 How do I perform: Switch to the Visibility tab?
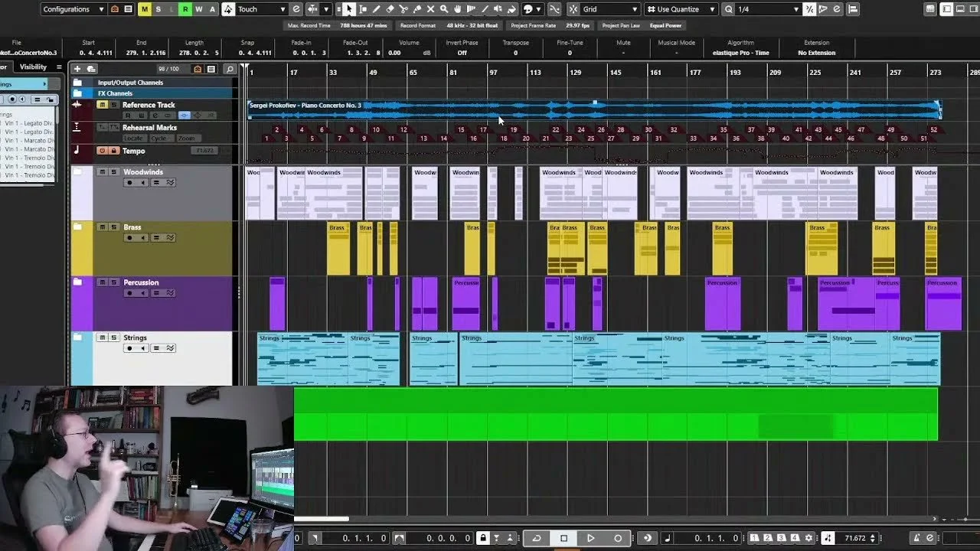[x=35, y=67]
